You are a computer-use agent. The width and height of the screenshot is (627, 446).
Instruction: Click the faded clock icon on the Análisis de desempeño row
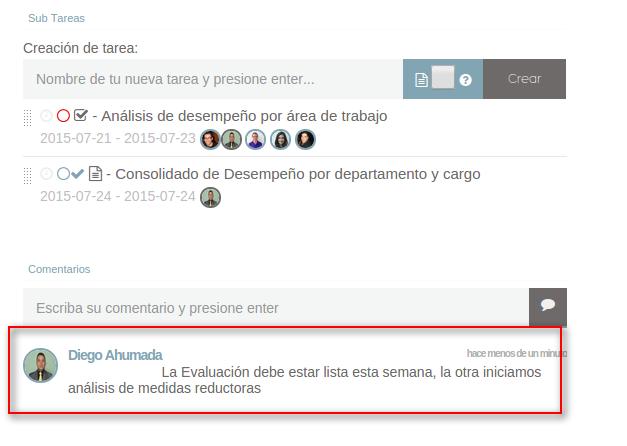(x=46, y=116)
